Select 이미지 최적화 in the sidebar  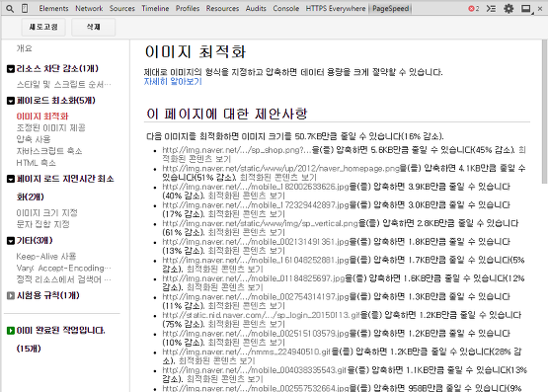[x=42, y=116]
